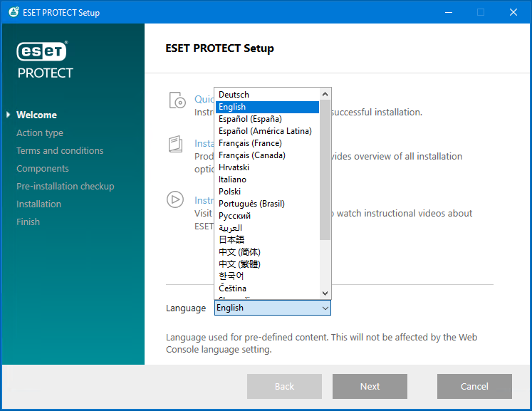Choose 日本語 from the language list
Image resolution: width=532 pixels, height=411 pixels.
(x=231, y=240)
